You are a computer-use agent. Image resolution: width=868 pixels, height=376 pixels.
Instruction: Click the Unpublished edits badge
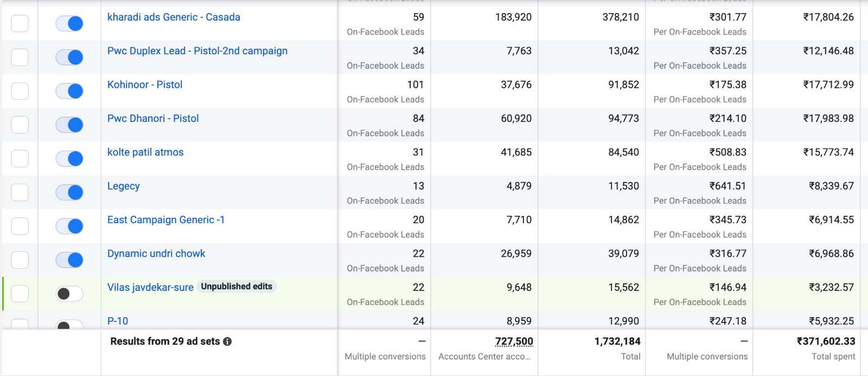click(x=237, y=287)
